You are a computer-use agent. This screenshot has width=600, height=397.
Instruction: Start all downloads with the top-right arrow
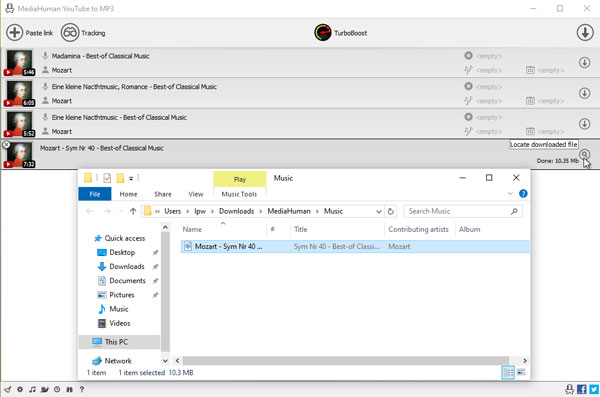585,33
